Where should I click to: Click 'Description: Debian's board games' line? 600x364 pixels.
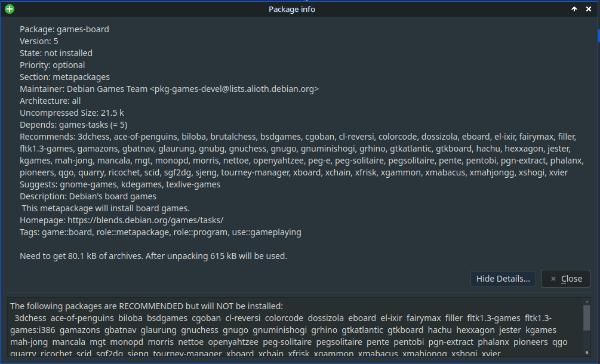point(88,196)
